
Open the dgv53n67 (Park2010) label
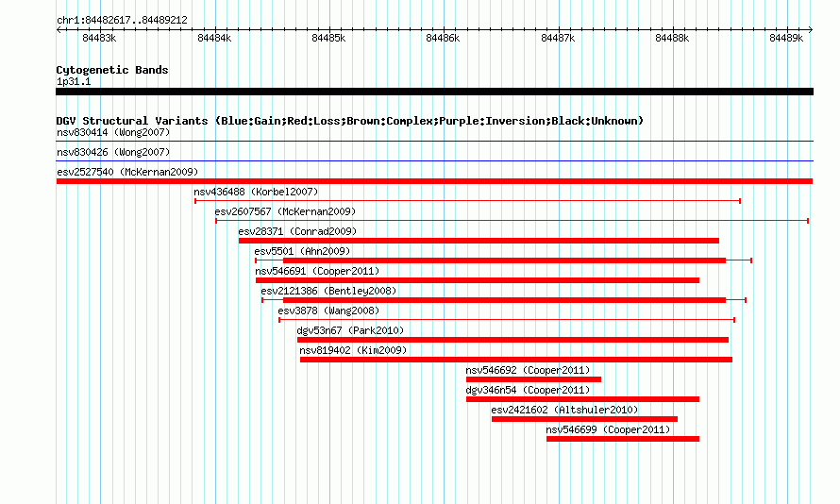coord(350,330)
